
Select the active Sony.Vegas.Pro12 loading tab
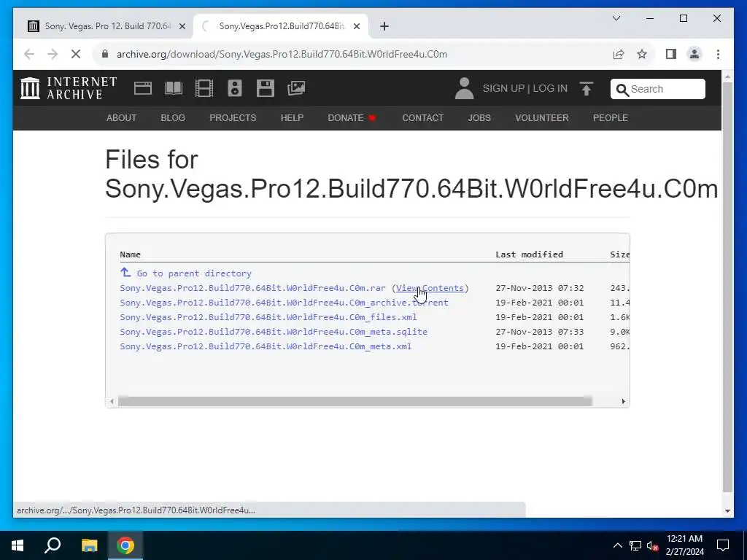pos(281,26)
